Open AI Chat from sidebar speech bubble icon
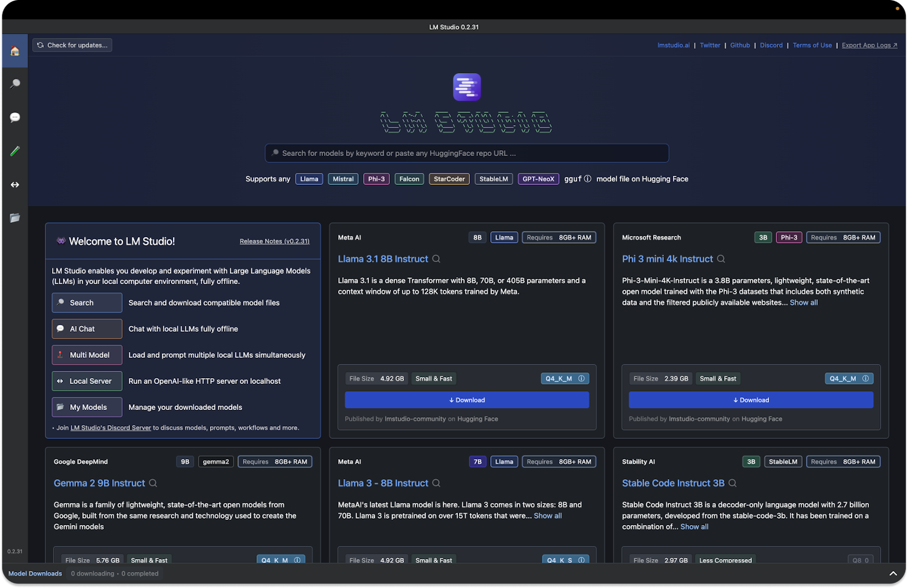 (15, 117)
